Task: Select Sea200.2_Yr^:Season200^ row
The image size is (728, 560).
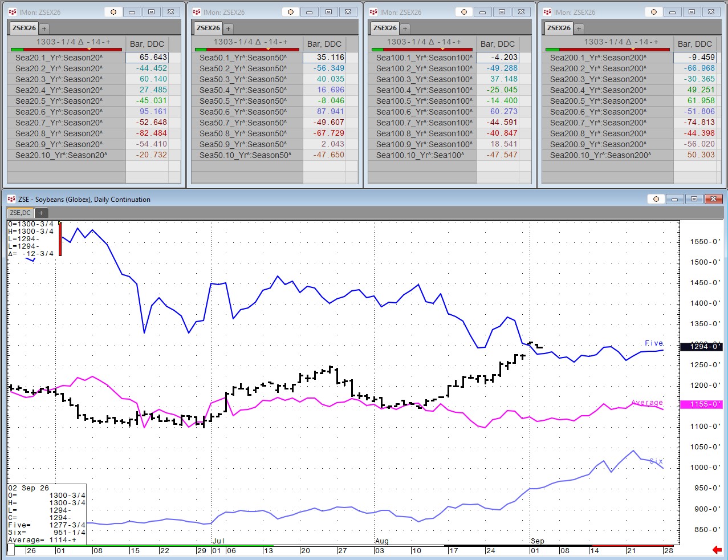Action: [x=608, y=68]
